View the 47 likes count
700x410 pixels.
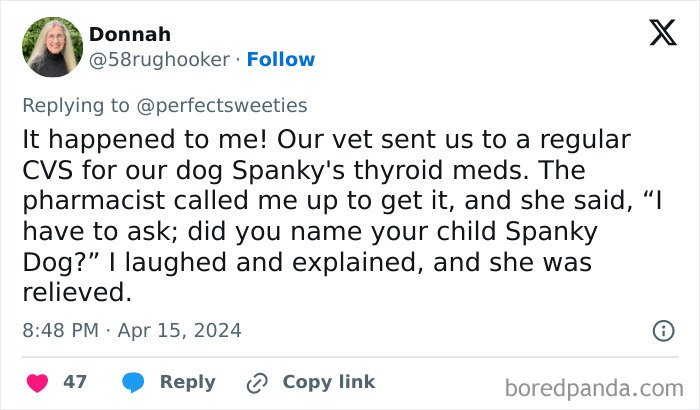coord(75,382)
